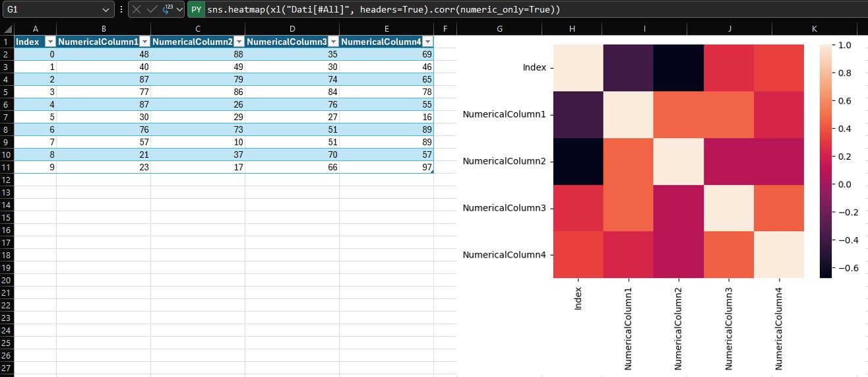Select column header J
The height and width of the screenshot is (377, 868).
pos(729,28)
